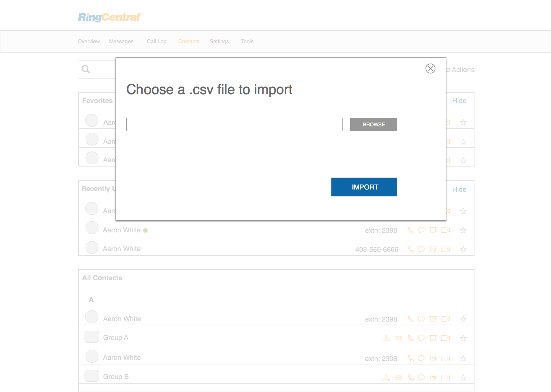The image size is (551, 392).
Task: Click chat bubble for Group A
Action: tap(421, 338)
